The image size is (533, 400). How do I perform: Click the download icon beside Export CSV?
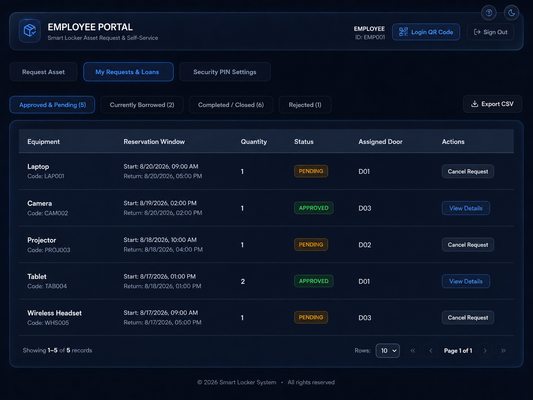(x=475, y=104)
